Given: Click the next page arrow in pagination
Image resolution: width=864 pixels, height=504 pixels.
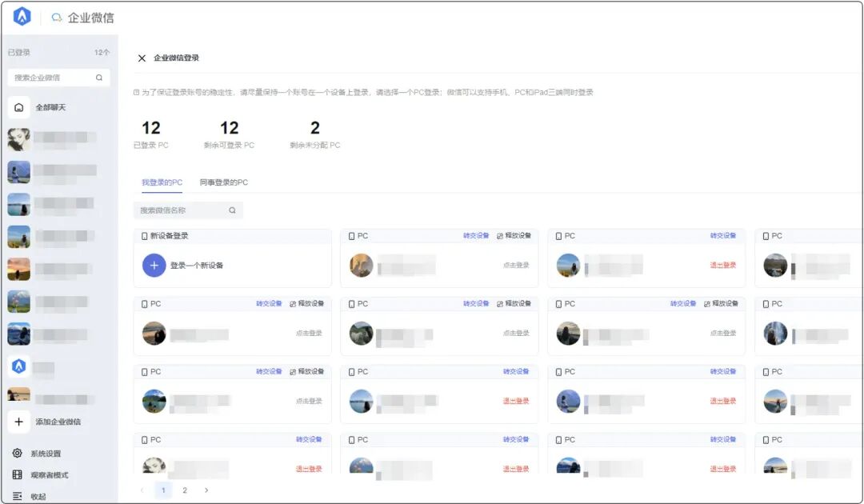Looking at the screenshot, I should (206, 490).
